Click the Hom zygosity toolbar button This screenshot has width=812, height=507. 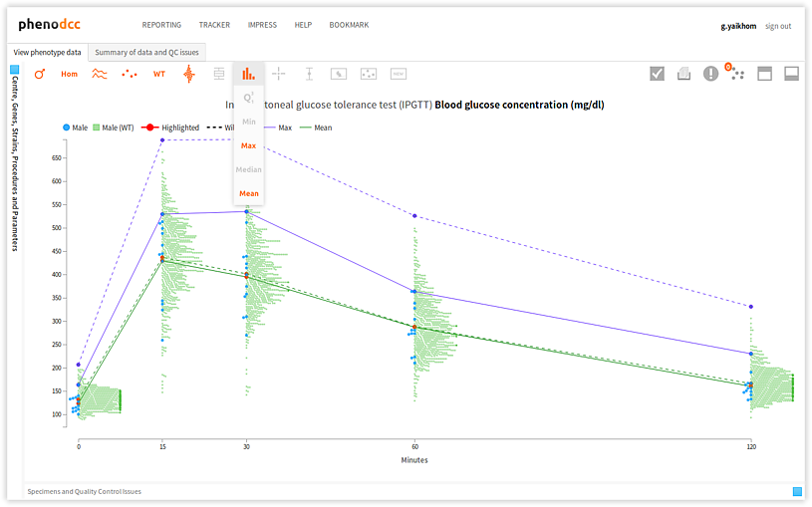[x=69, y=74]
